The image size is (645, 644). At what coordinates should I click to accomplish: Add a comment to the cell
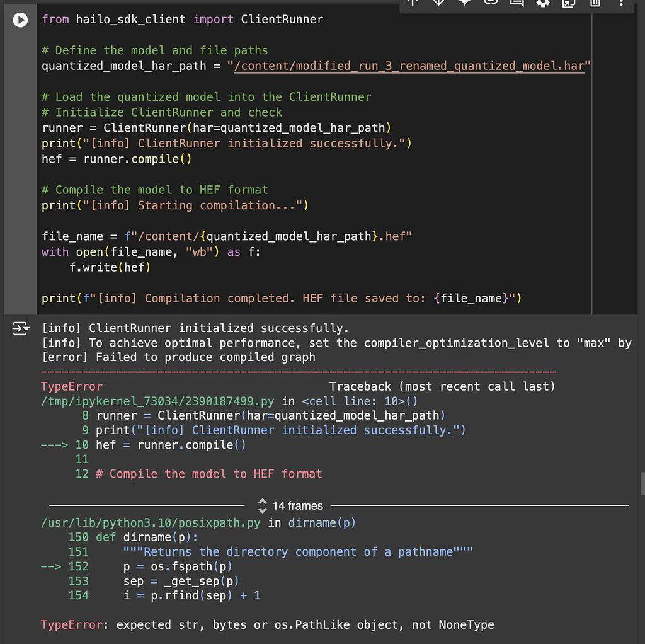click(517, 3)
